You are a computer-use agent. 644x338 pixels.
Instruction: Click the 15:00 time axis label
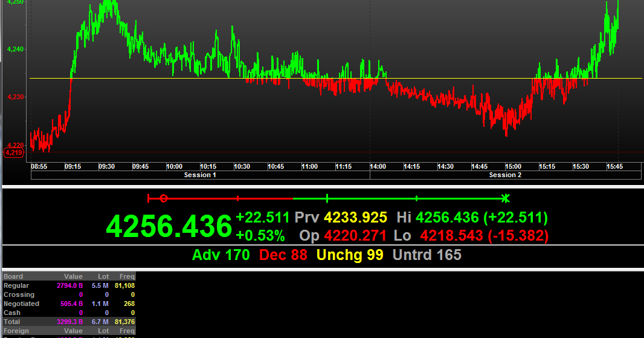click(513, 166)
